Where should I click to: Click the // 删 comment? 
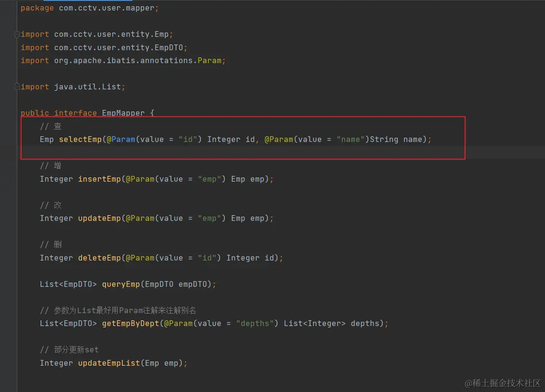pyautogui.click(x=51, y=244)
